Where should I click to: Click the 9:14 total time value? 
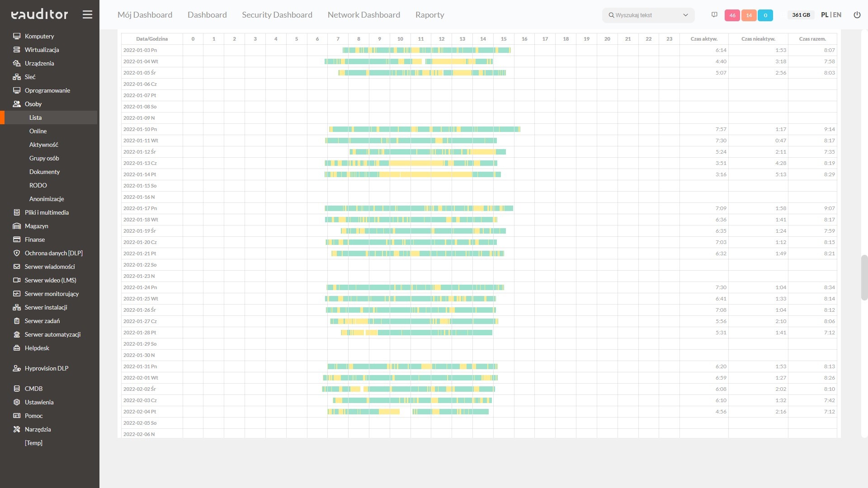coord(829,129)
